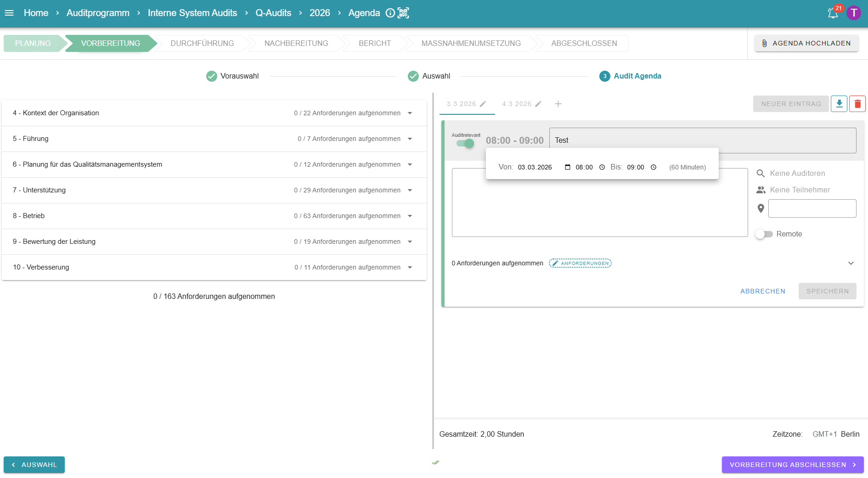Click VORBEREITUNG ABSCHLIESSEN button

(792, 465)
